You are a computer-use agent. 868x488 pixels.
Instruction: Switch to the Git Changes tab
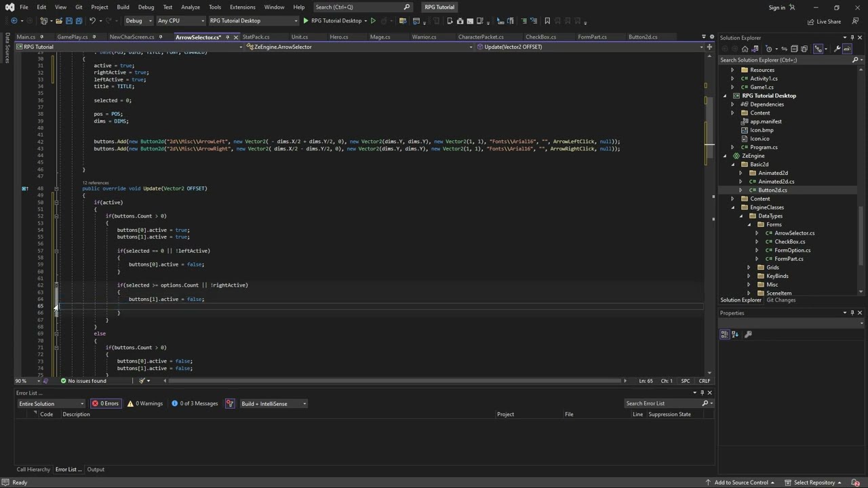[x=781, y=300]
